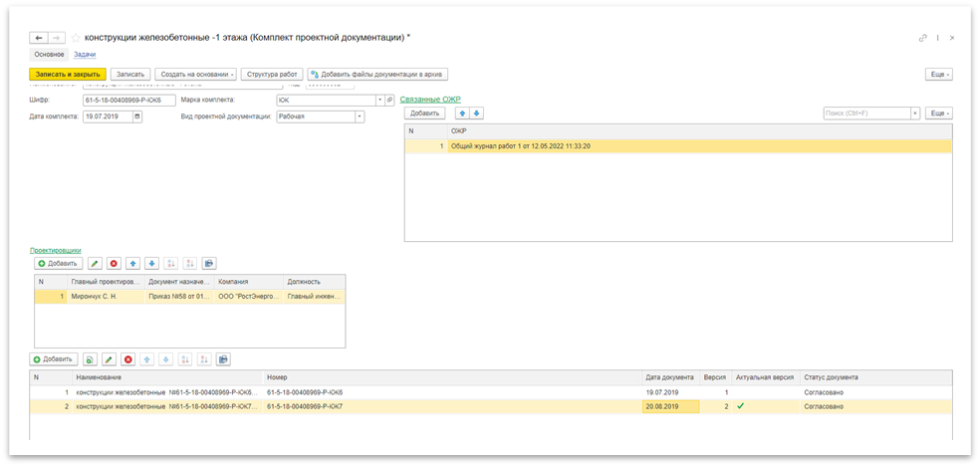Move row down in Проектировщики toolbar
This screenshot has width=980, height=467.
[x=151, y=264]
